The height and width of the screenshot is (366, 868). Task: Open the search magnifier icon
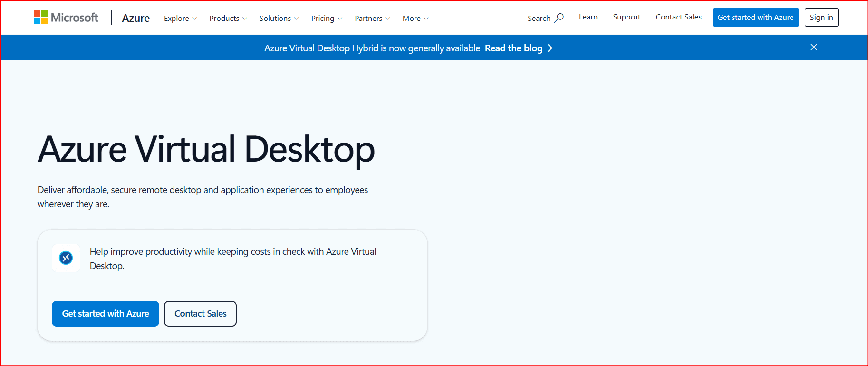(x=559, y=18)
